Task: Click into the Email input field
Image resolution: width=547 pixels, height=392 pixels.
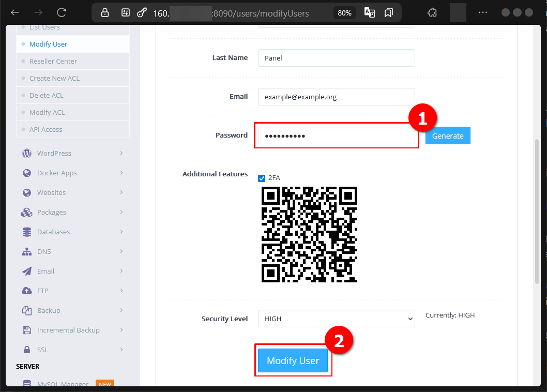Action: coord(336,97)
